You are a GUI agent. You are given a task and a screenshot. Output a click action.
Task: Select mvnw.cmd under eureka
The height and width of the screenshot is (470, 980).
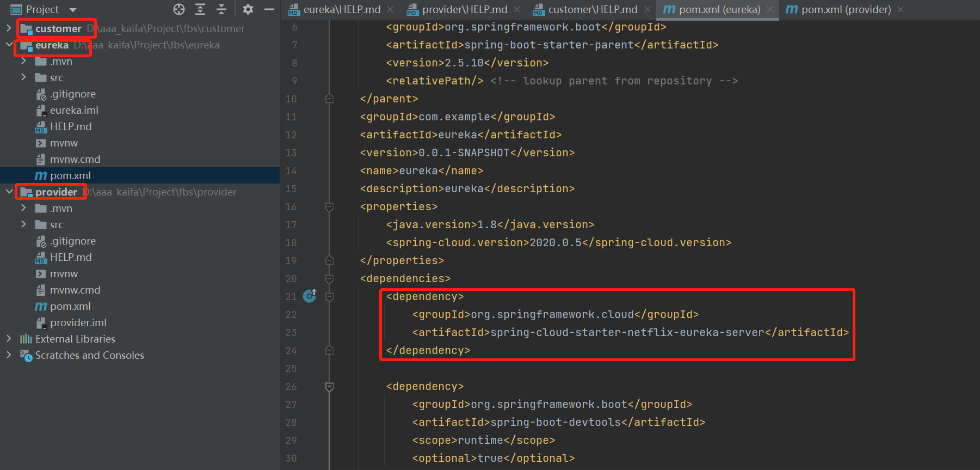point(75,159)
